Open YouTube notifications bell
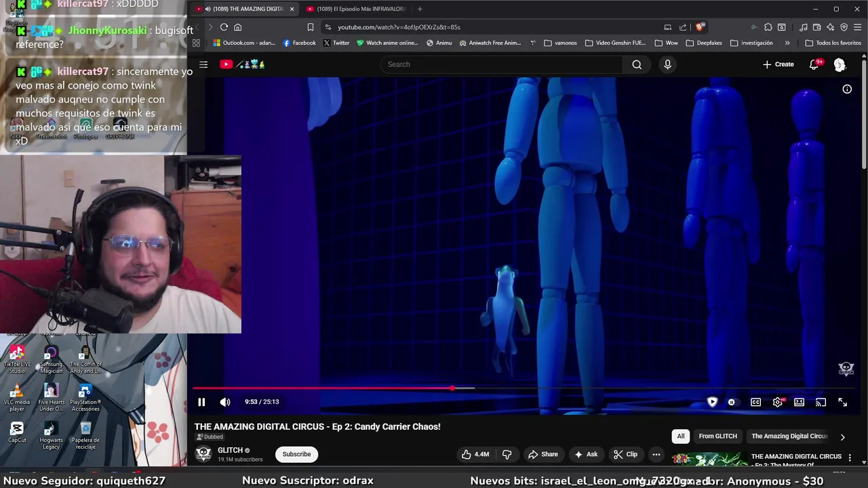This screenshot has width=868, height=488. pos(814,64)
